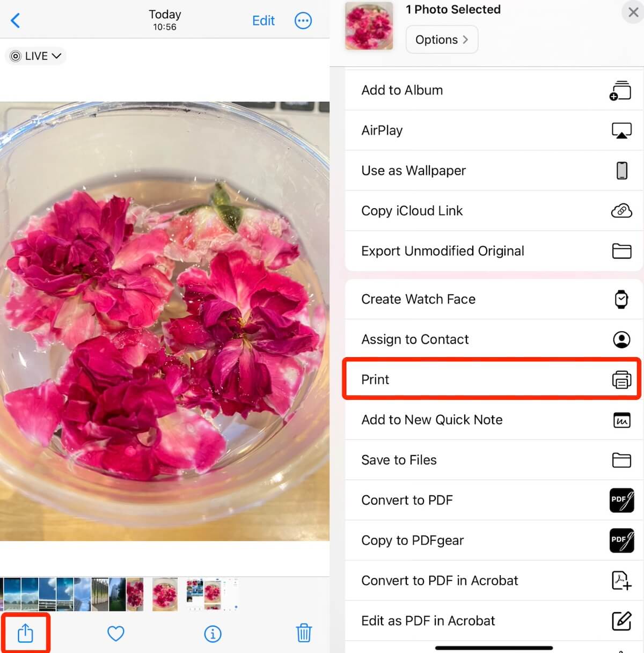644x653 pixels.
Task: Go back with the left arrow
Action: click(15, 20)
